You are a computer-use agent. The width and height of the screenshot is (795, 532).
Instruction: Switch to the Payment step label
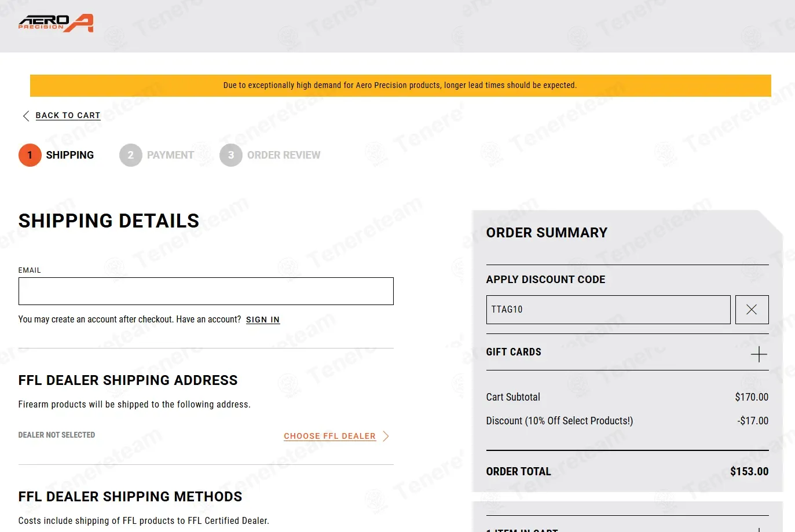tap(170, 155)
